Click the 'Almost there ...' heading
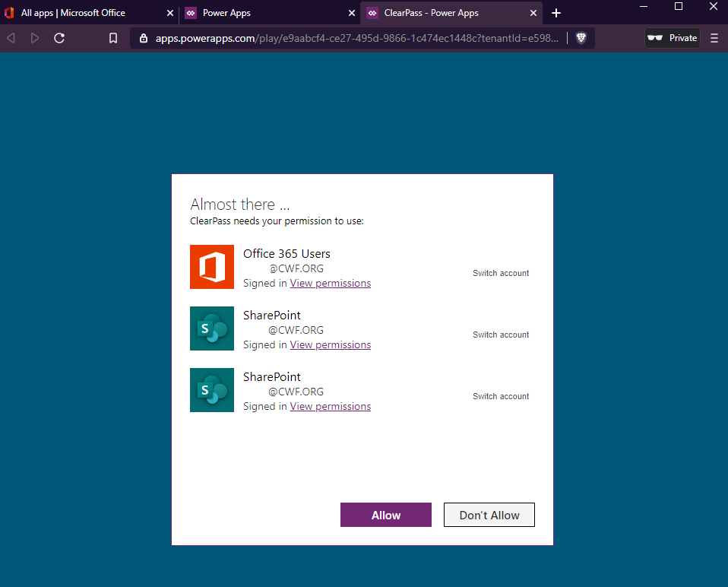Viewport: 728px width, 587px height. coord(239,205)
